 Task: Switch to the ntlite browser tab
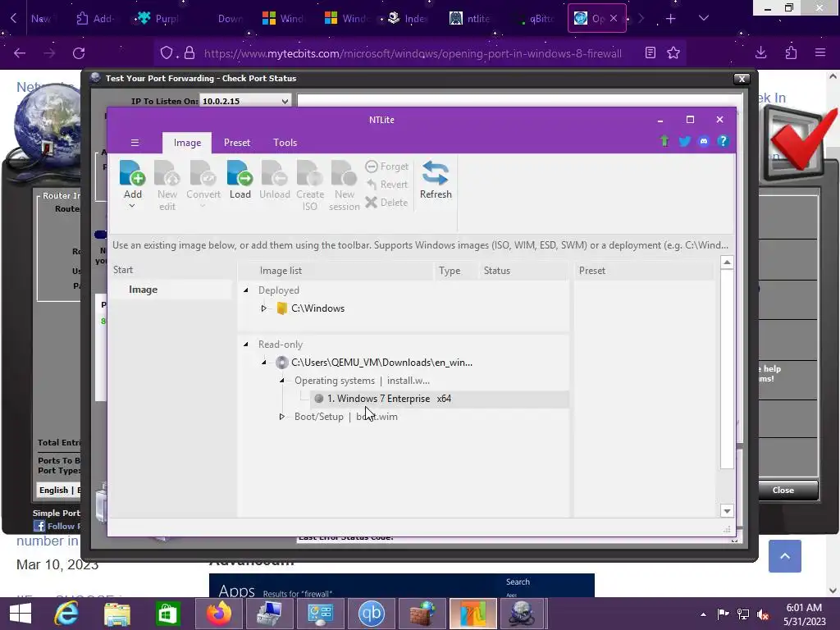[x=470, y=19]
